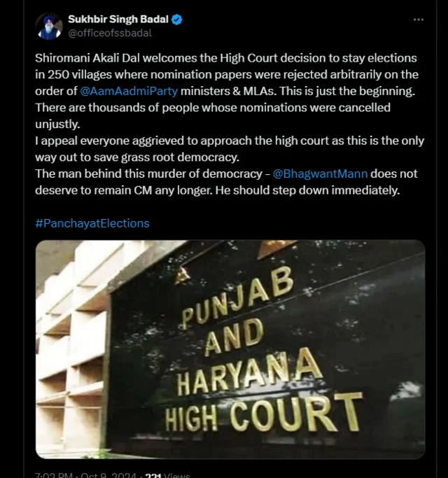Open the Punjab and Haryana High Court photo

click(230, 349)
